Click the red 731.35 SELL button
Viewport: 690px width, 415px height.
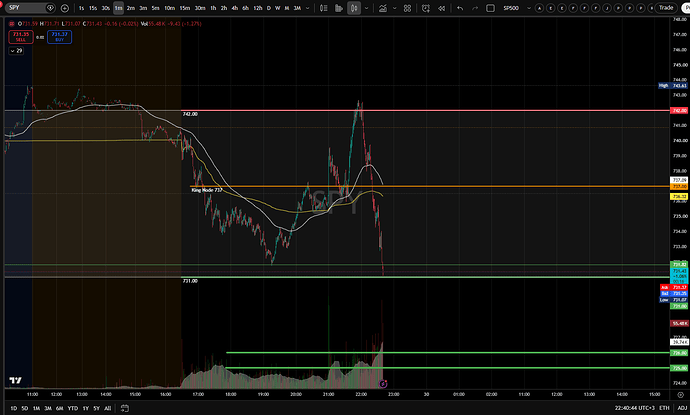tap(21, 37)
